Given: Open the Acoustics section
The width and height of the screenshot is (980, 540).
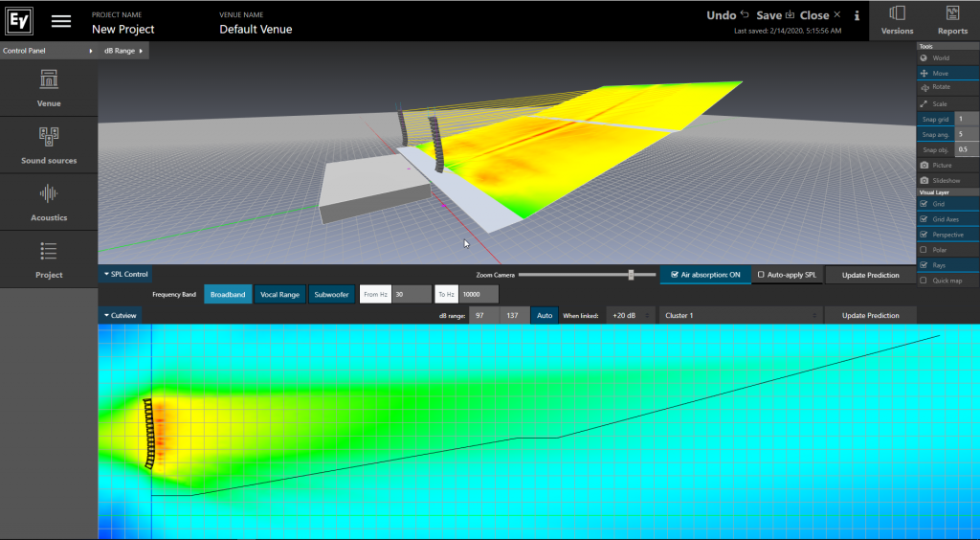Looking at the screenshot, I should click(x=49, y=202).
